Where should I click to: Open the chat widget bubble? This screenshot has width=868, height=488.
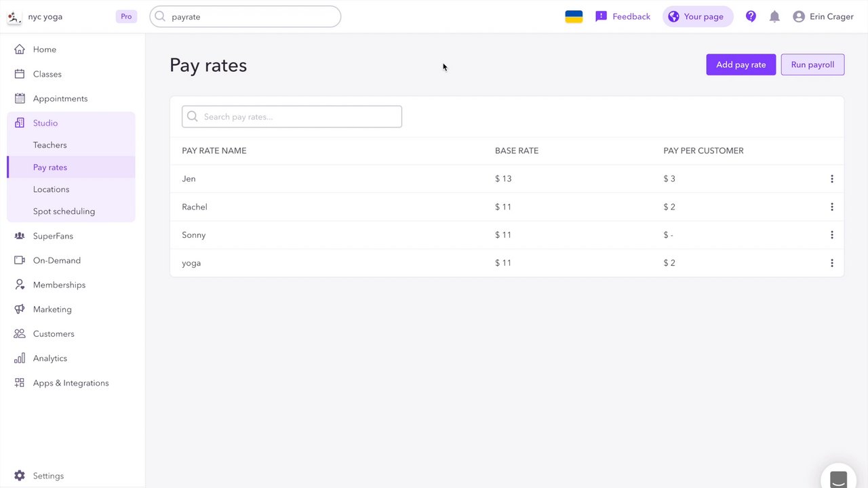pyautogui.click(x=839, y=479)
